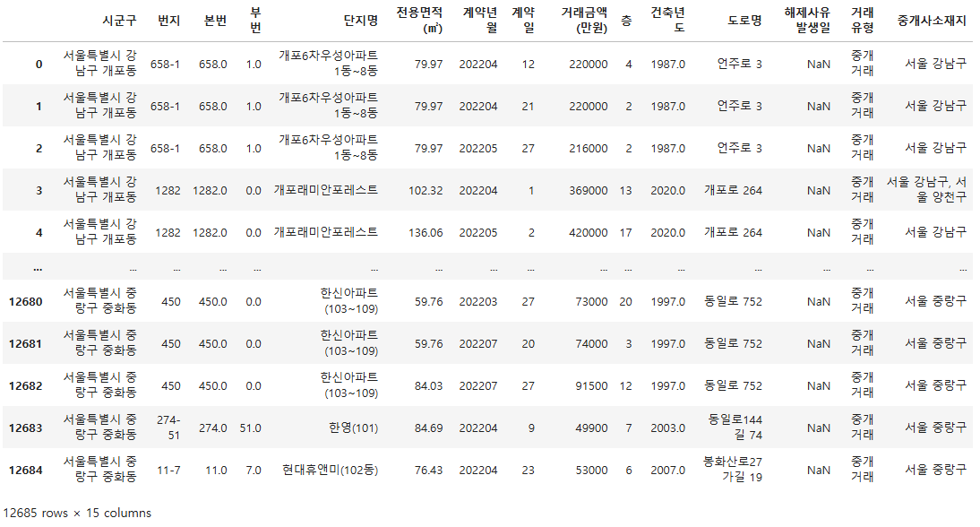
Task: Click the 12685 rows × 15 columns summary
Action: tap(77, 514)
